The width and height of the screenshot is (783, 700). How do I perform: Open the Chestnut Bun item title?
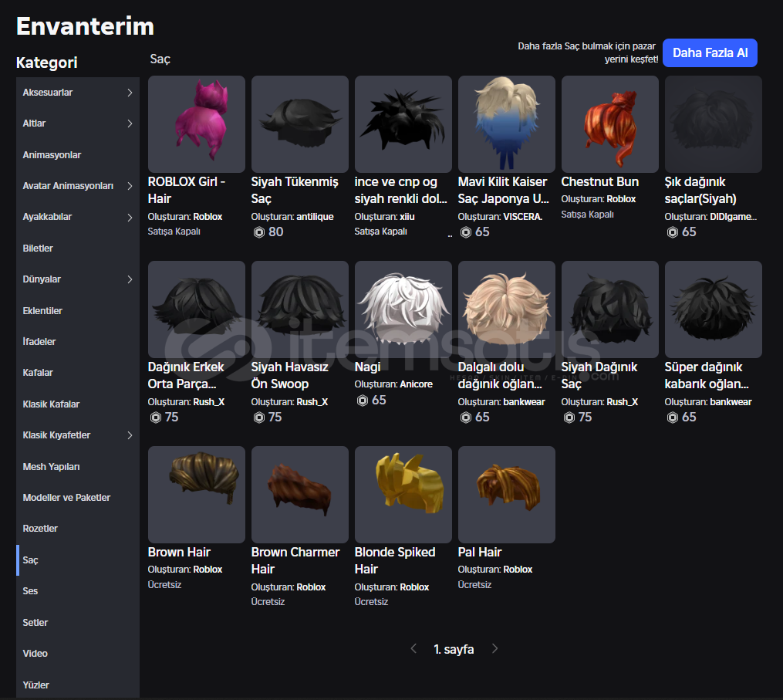pos(599,182)
